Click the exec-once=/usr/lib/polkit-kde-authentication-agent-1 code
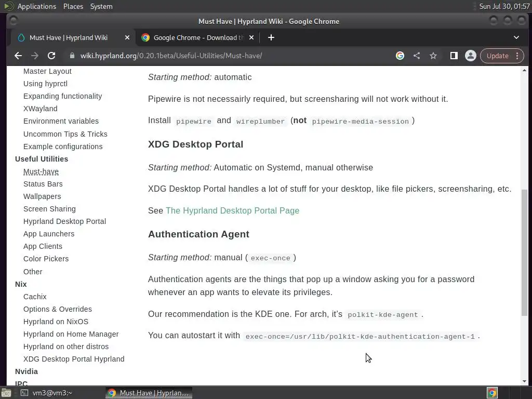532x399 pixels. click(360, 337)
